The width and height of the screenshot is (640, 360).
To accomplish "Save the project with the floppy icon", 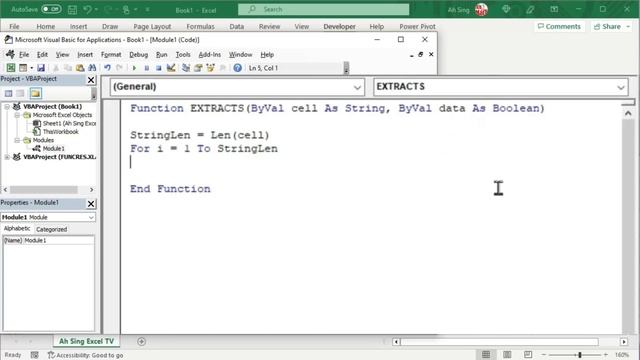I will point(41,68).
